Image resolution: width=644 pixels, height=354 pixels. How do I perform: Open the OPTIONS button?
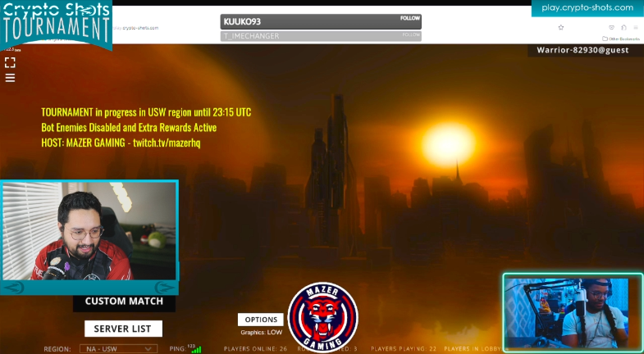261,320
